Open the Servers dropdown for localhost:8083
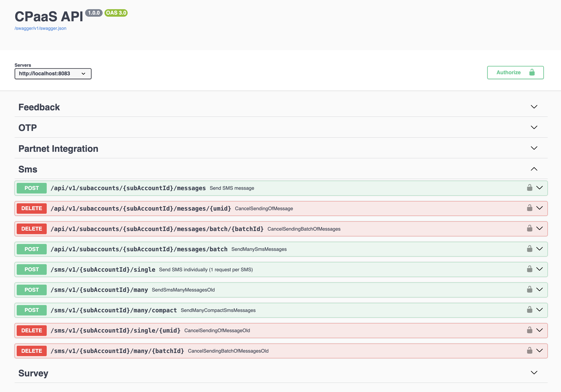 coord(53,74)
